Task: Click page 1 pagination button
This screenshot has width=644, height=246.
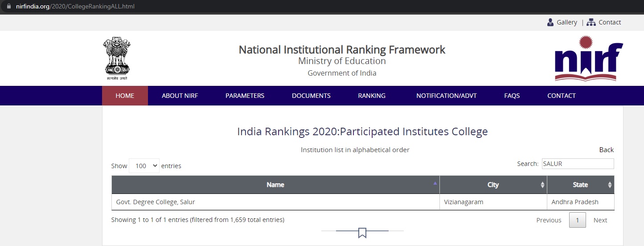Action: tap(578, 220)
